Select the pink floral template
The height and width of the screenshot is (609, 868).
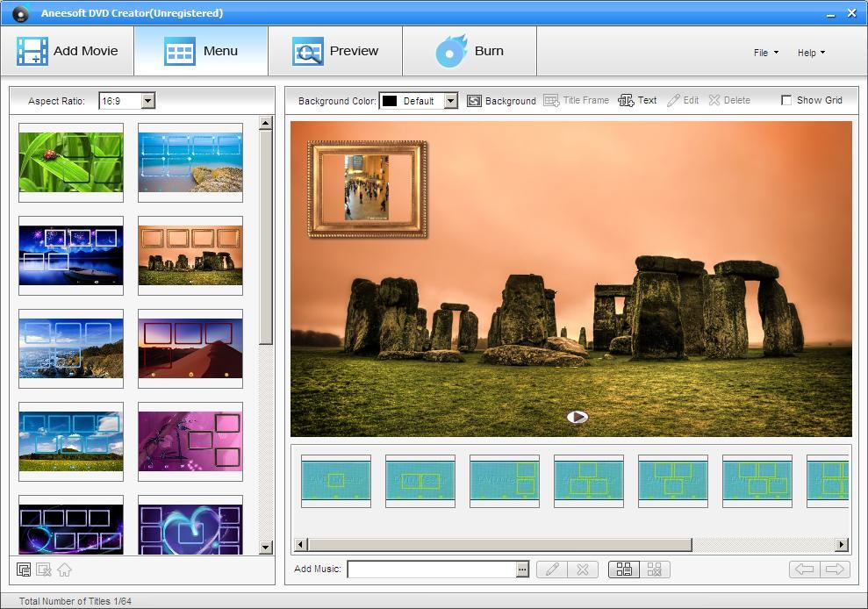(190, 441)
